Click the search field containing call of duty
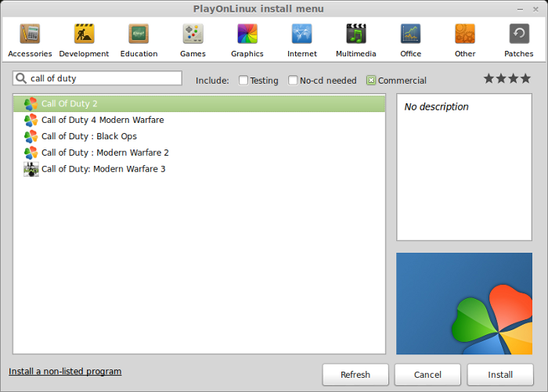The height and width of the screenshot is (392, 548). click(98, 78)
